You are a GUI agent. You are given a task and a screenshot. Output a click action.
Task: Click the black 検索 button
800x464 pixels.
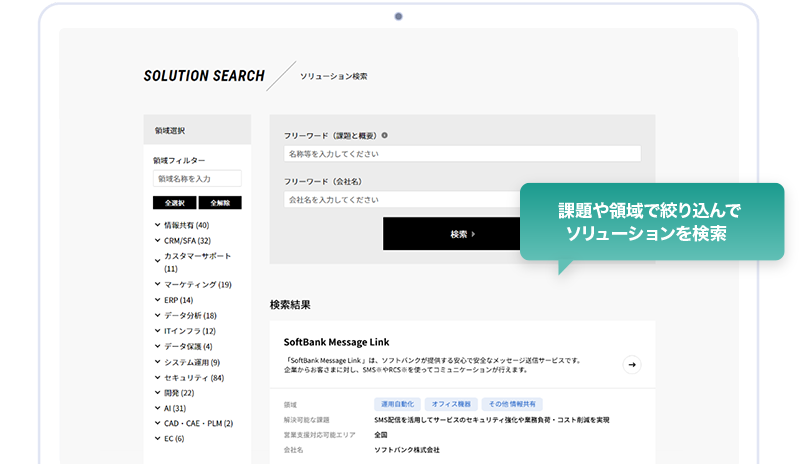(x=452, y=234)
